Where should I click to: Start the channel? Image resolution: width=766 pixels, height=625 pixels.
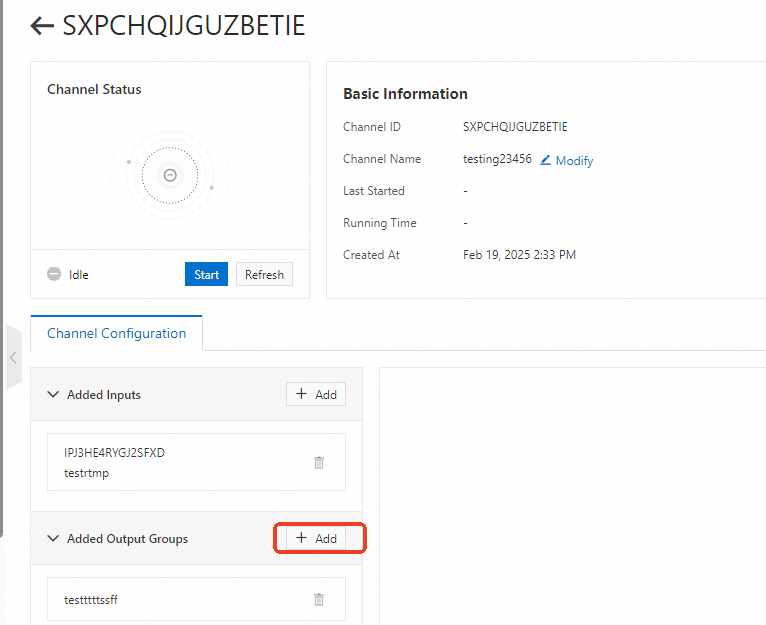click(206, 274)
